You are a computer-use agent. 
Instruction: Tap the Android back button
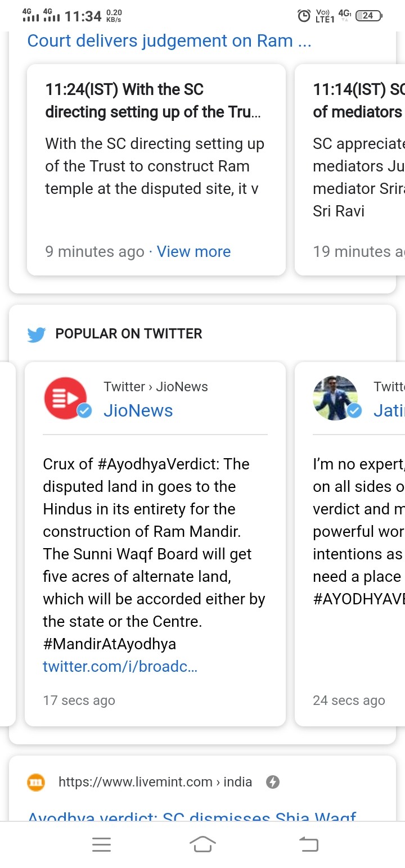point(308,844)
